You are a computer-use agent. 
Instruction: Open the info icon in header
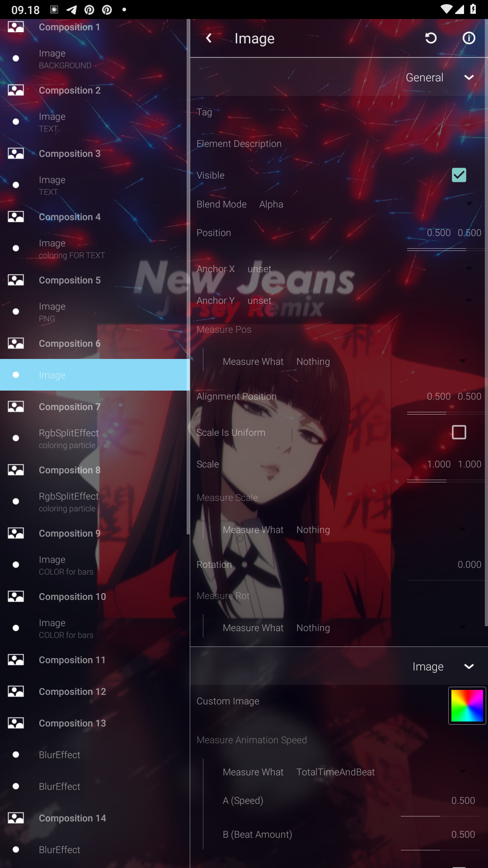(x=469, y=38)
